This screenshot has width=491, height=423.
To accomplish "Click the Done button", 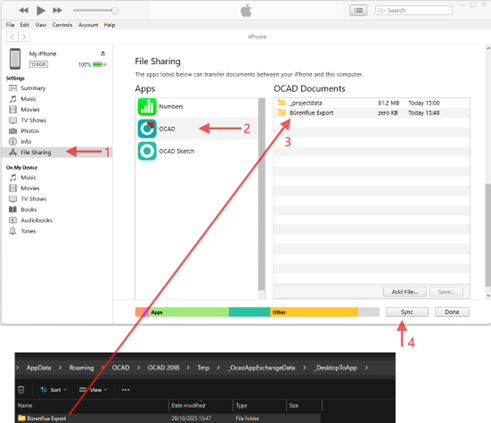I will [452, 312].
